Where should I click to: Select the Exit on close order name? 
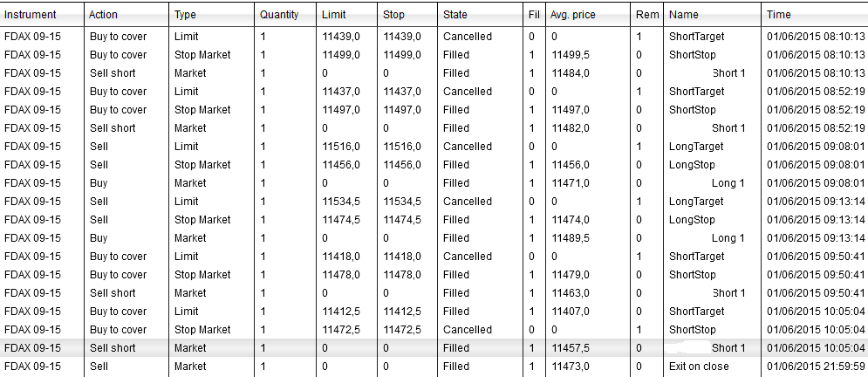tap(698, 367)
